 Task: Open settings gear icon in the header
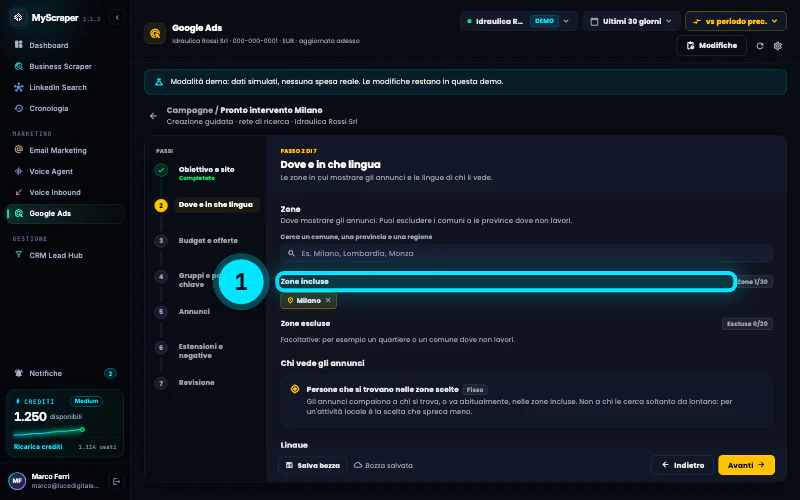778,46
